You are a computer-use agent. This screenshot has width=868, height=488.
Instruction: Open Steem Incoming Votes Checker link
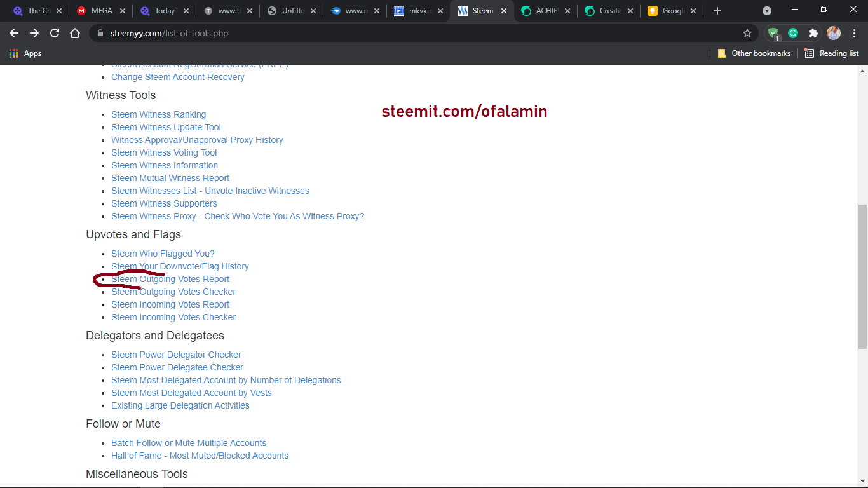pyautogui.click(x=173, y=317)
